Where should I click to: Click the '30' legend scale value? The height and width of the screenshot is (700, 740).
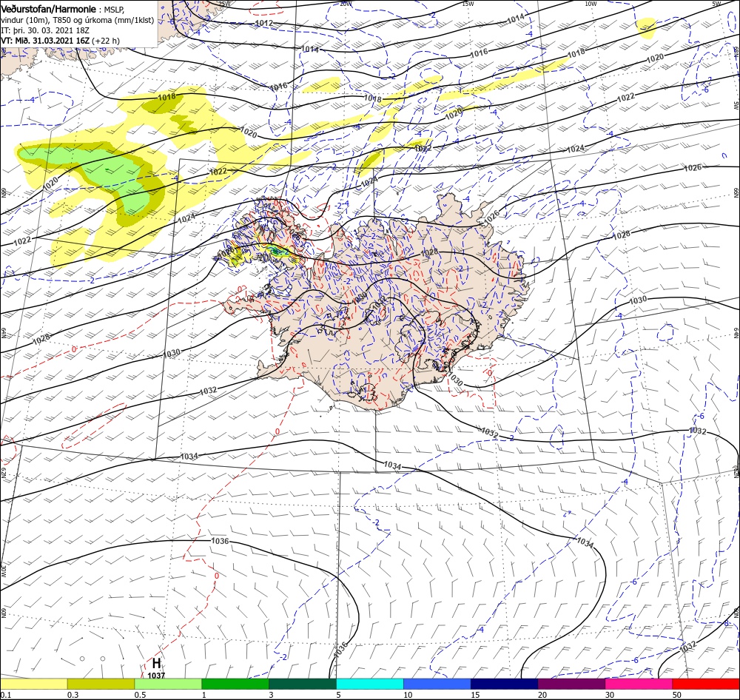point(610,695)
